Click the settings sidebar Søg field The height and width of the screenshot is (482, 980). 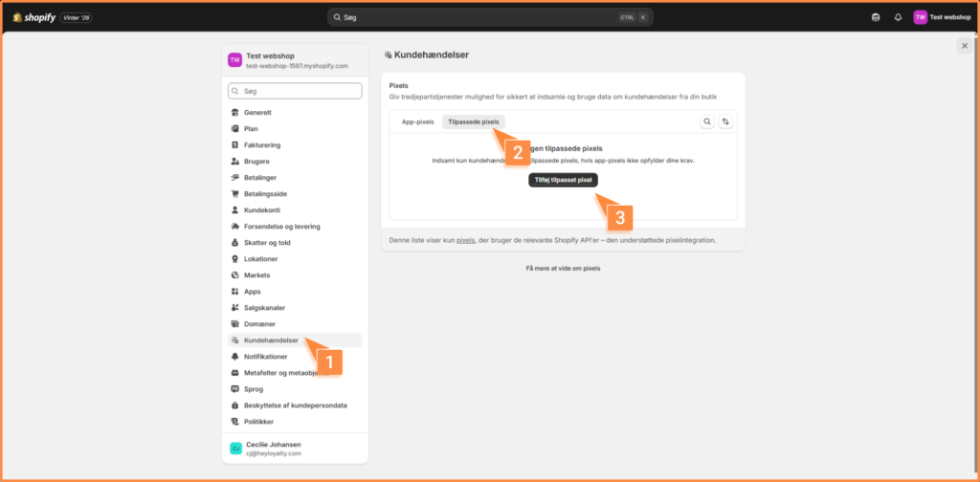click(295, 91)
